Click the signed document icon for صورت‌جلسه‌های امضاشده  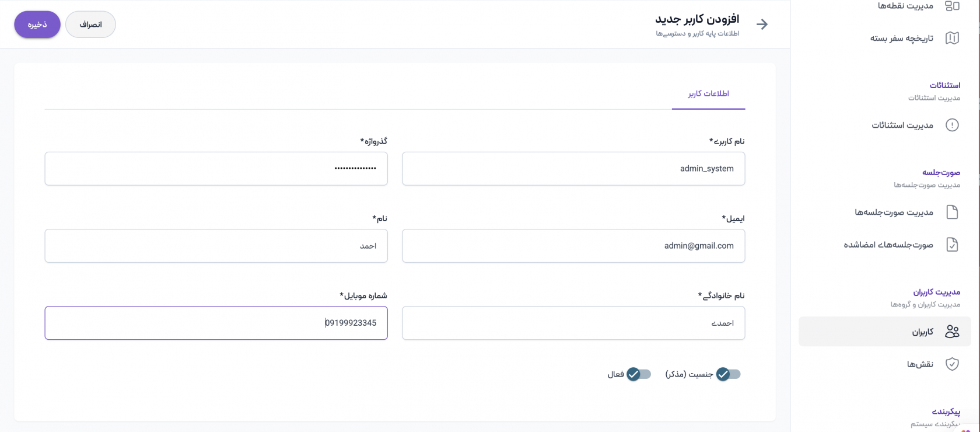click(x=952, y=245)
